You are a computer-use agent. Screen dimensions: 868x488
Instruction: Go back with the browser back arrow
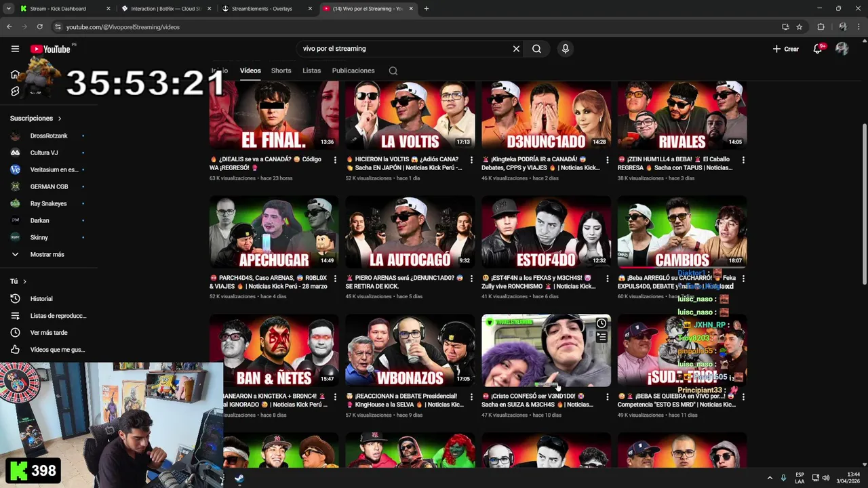(x=9, y=27)
